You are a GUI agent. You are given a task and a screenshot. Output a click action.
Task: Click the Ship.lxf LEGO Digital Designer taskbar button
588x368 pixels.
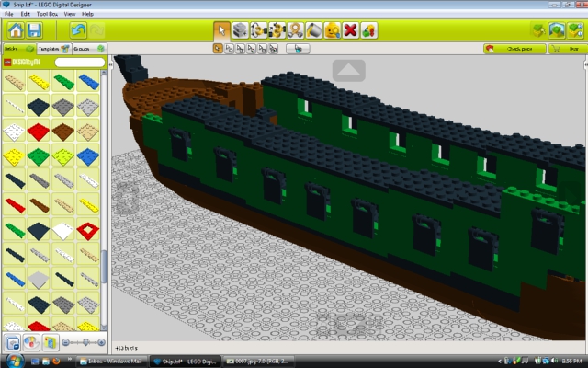(x=186, y=362)
